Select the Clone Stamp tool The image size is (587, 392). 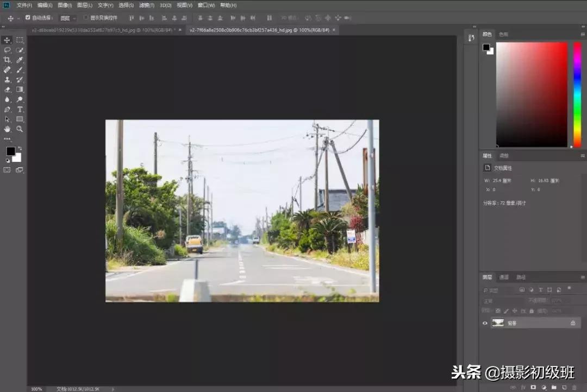(7, 79)
